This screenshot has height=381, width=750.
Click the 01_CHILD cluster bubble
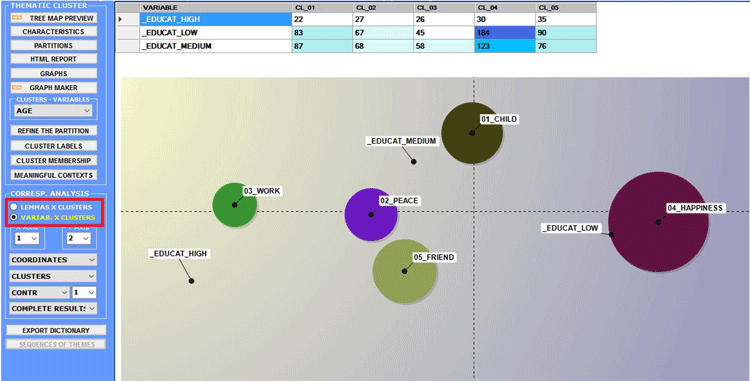coord(472,133)
